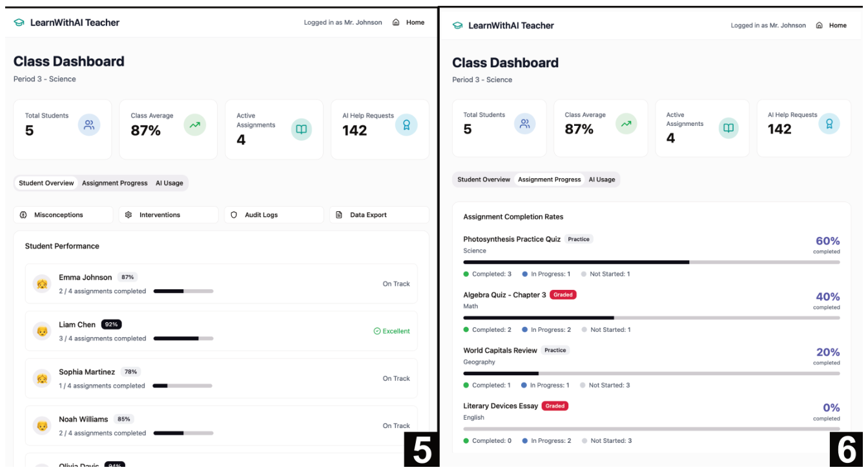This screenshot has height=472, width=868.
Task: Go to Home link in left panel
Action: coord(408,23)
